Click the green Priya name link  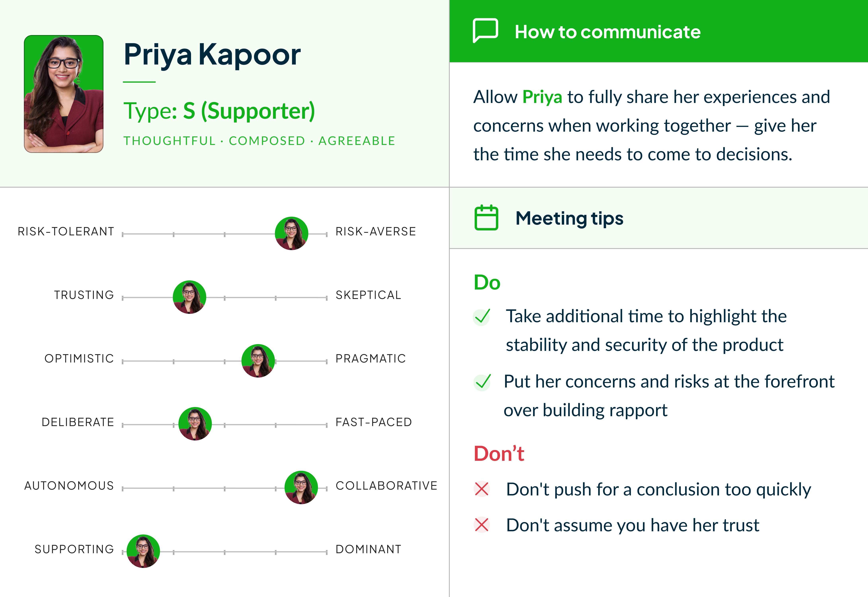(542, 97)
